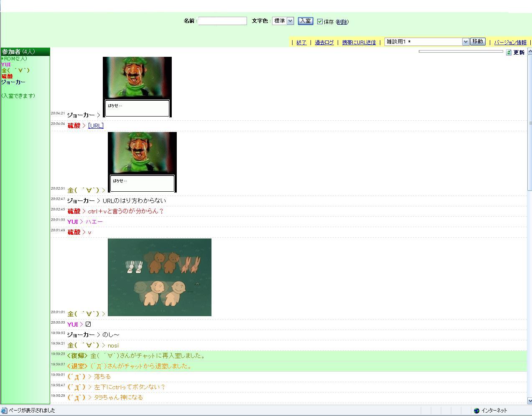This screenshot has height=416, width=532.
Task: Click the 退室 leave notice
Action: pos(288,366)
